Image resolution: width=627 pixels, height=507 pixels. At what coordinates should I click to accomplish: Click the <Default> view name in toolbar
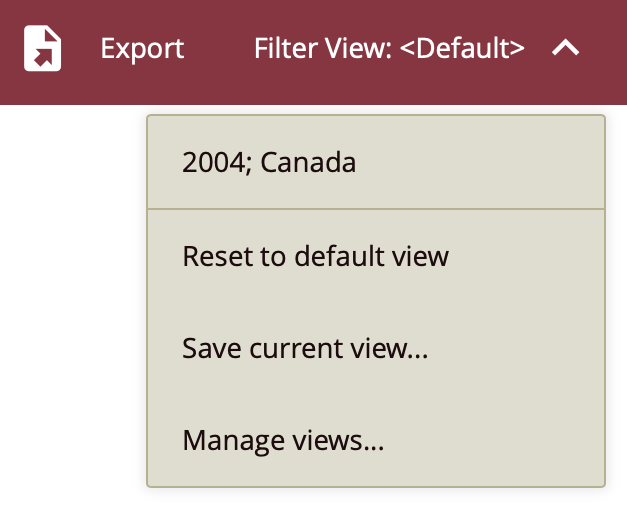tap(461, 49)
